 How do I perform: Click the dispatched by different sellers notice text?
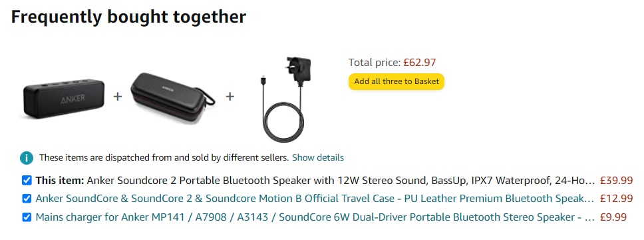coord(164,158)
